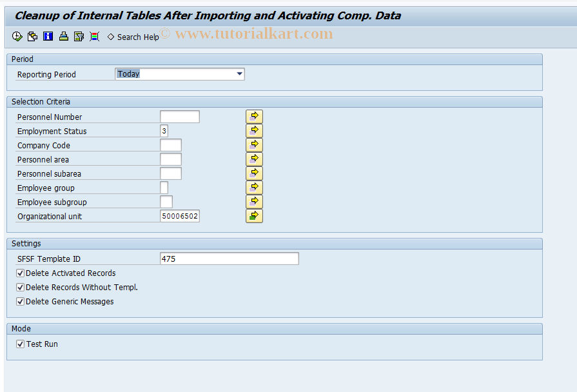Viewport: 577px width, 392px height.
Task: Uncheck Delete Generic Messages
Action: pyautogui.click(x=21, y=302)
